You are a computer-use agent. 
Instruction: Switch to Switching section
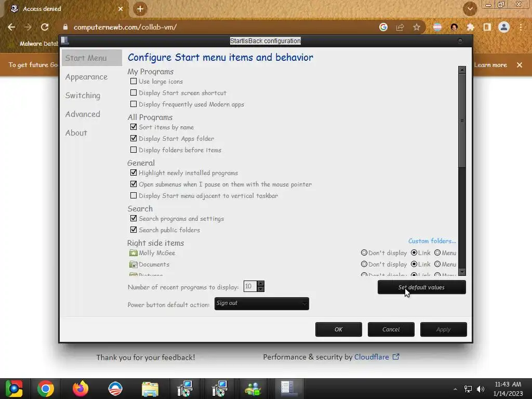pyautogui.click(x=83, y=96)
